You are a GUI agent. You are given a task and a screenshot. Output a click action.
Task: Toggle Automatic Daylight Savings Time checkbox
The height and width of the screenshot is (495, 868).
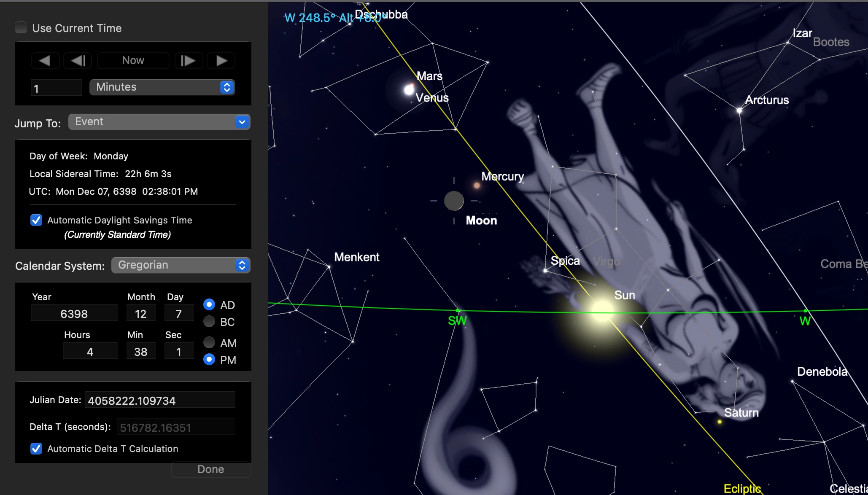(x=36, y=220)
